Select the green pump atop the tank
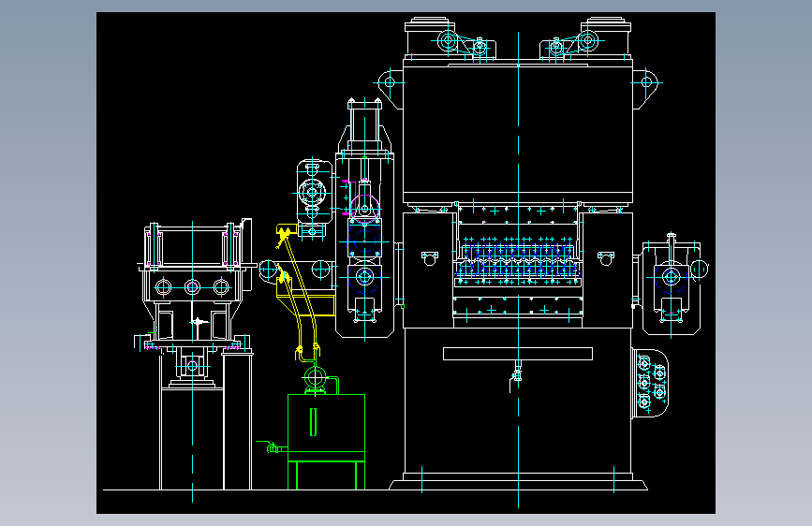The height and width of the screenshot is (526, 812). 315,378
